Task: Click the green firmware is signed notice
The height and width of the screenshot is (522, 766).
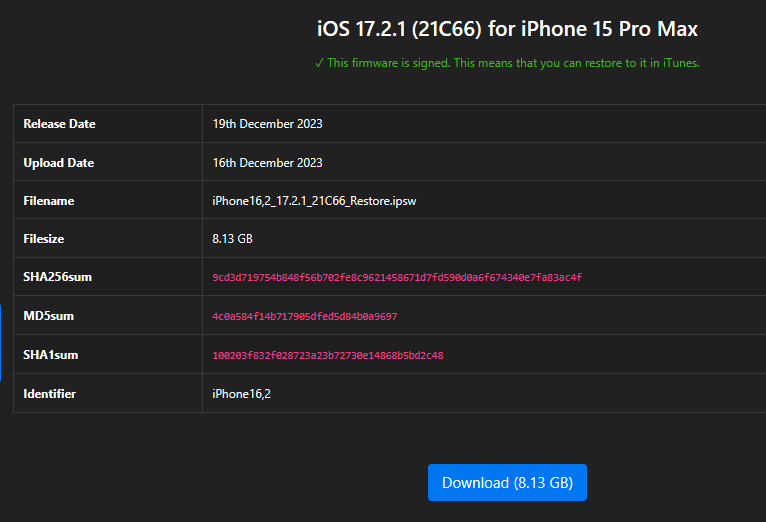Action: pyautogui.click(x=507, y=63)
